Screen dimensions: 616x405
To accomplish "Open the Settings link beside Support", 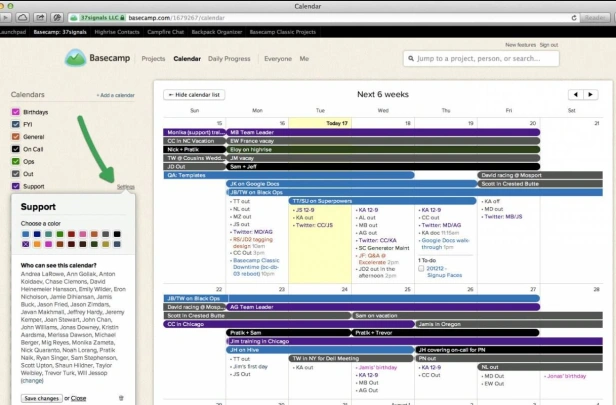I will coord(126,187).
